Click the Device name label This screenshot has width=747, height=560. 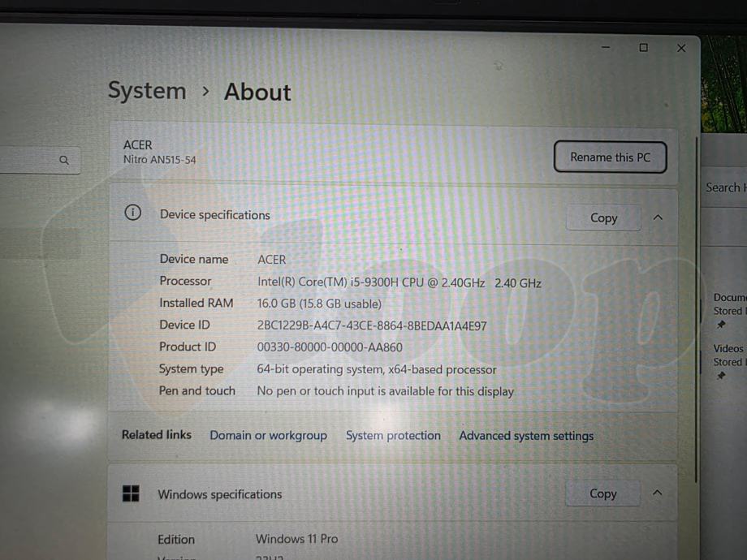pos(194,259)
